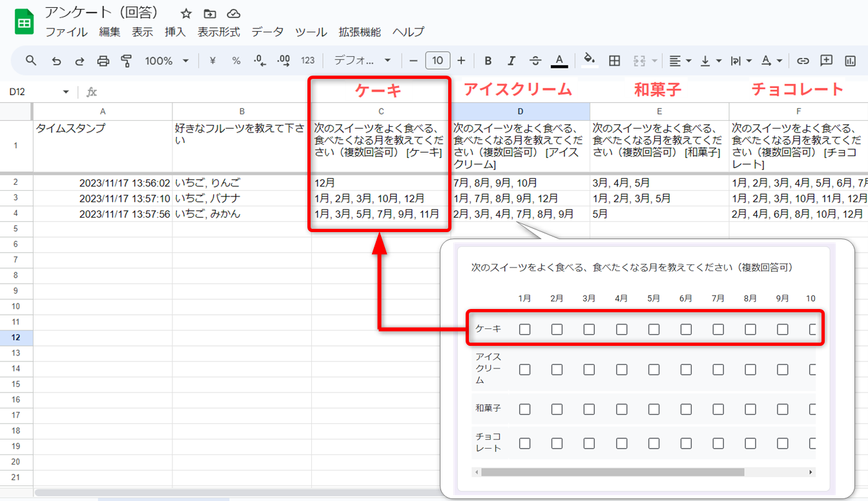Screen dimensions: 868x501
Task: Open the cell borders tool
Action: (615, 61)
